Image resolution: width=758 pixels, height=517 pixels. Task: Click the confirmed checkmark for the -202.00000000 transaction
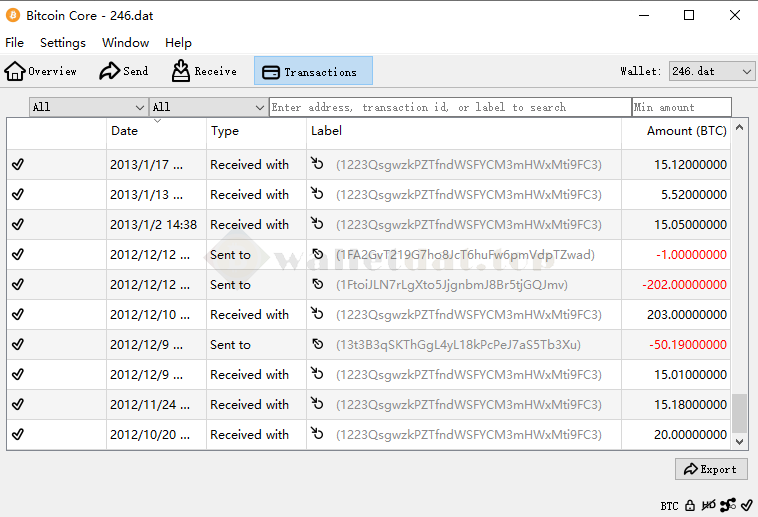pyautogui.click(x=17, y=285)
